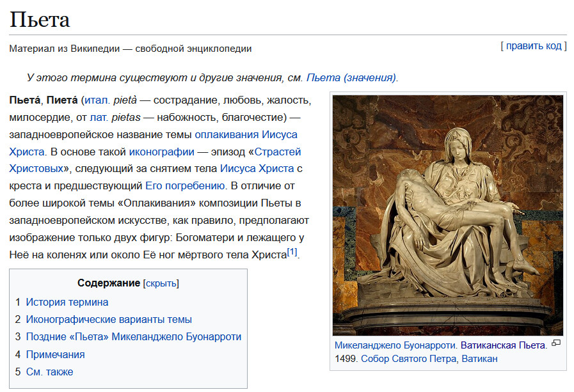Viewport: 574px width, 392px height.
Task: Follow 'оплакивания Иисуса Христа' link
Action: pyautogui.click(x=246, y=135)
